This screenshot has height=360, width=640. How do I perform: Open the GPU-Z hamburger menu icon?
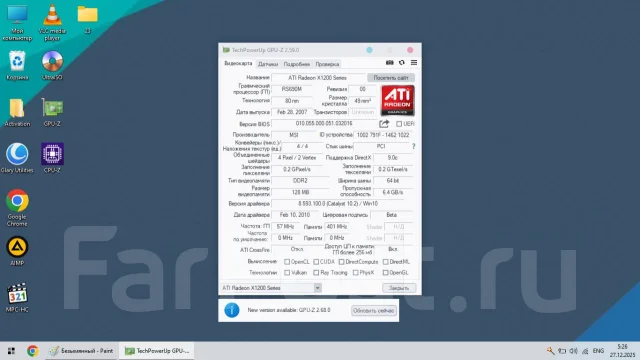pos(414,62)
